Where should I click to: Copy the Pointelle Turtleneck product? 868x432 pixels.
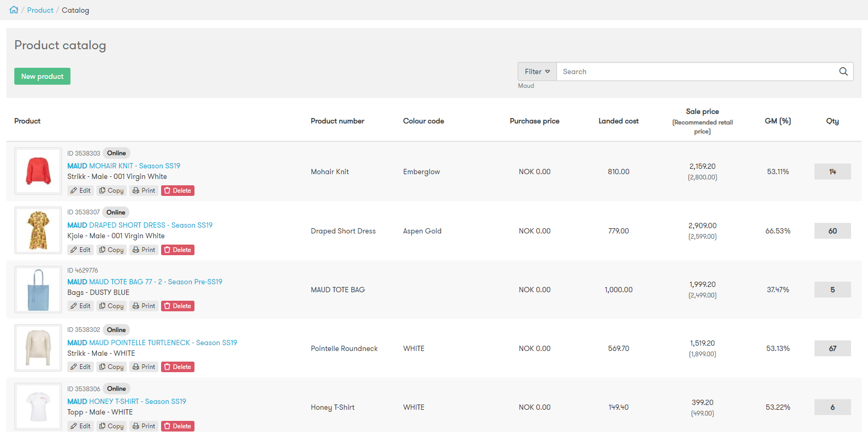pyautogui.click(x=111, y=367)
